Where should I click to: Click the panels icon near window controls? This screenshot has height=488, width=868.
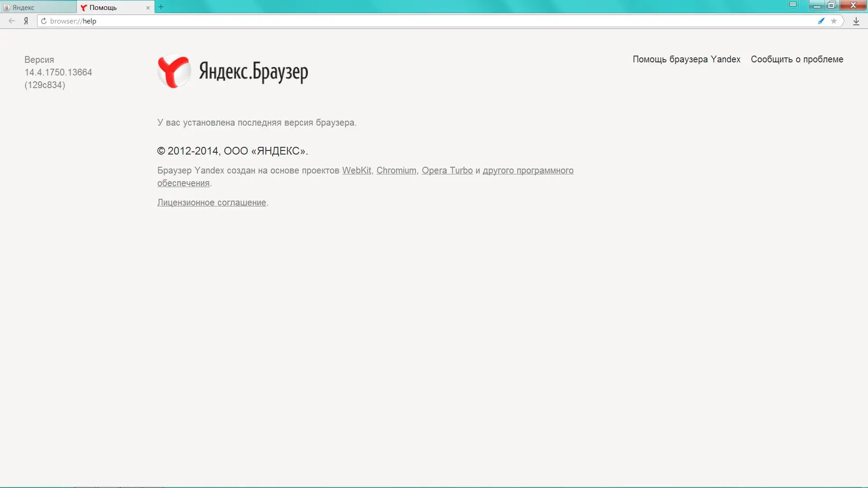(x=793, y=5)
